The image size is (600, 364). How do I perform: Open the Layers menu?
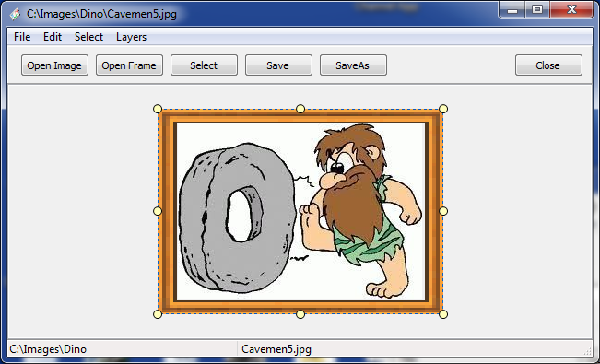131,37
